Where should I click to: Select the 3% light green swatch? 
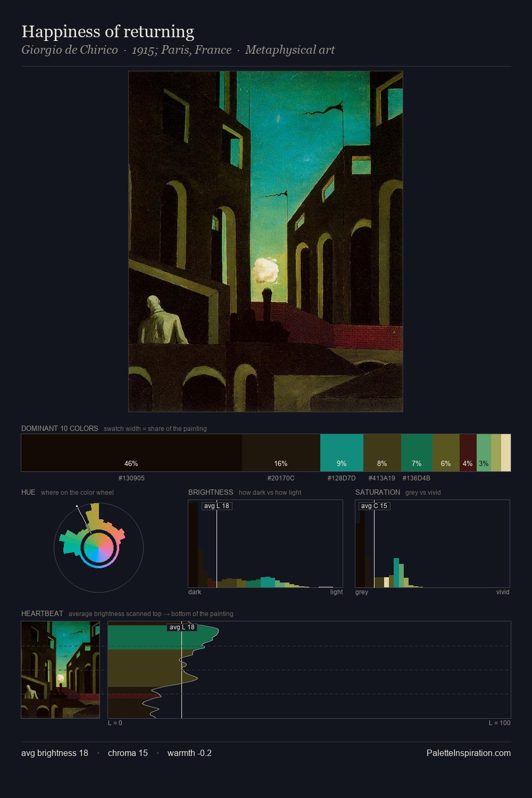[x=484, y=453]
